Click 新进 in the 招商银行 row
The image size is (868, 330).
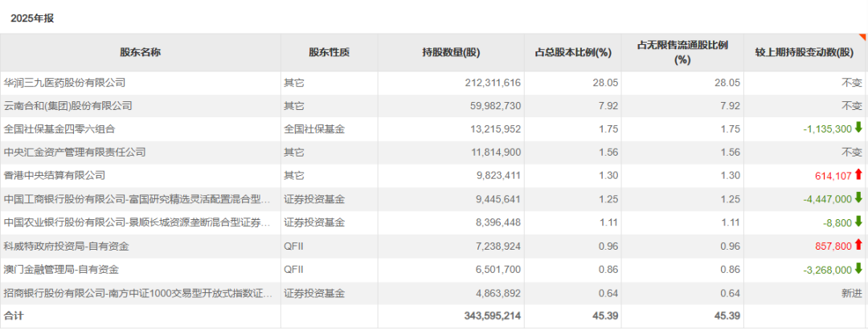(852, 292)
